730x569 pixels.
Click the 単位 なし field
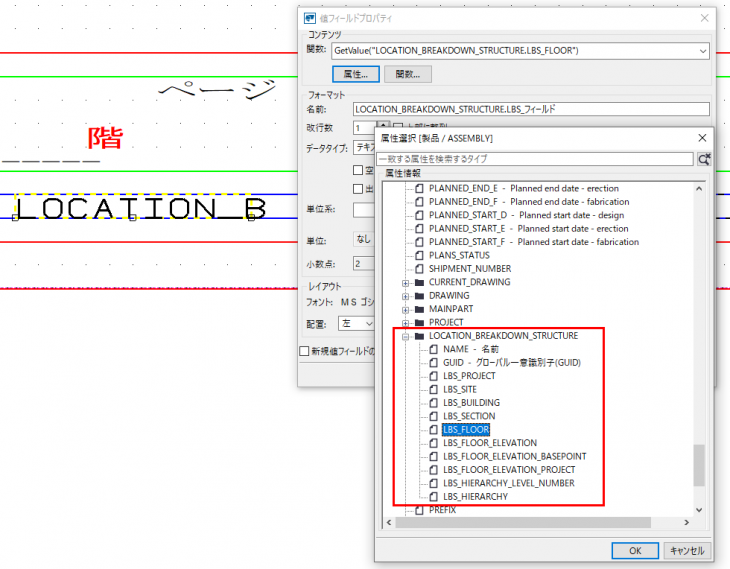coord(364,239)
